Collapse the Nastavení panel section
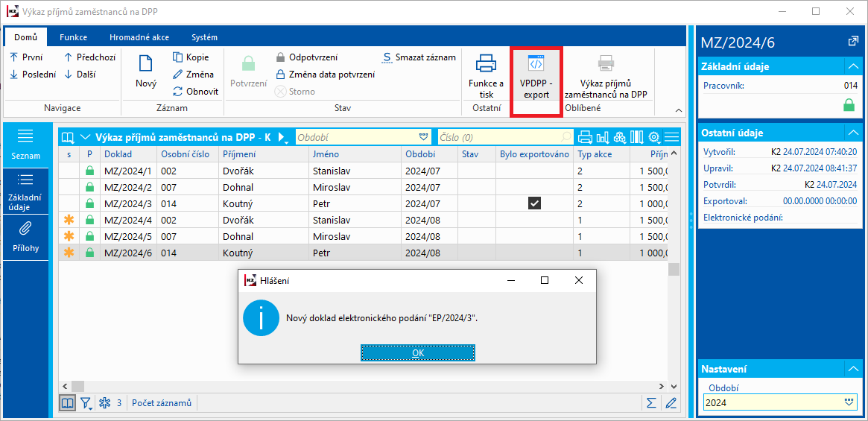 point(852,369)
